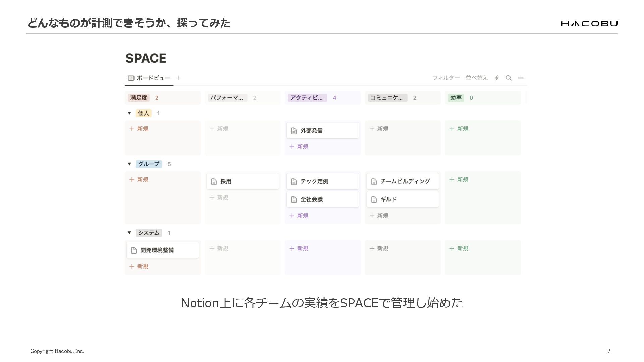Click the page icon on ギルド card
This screenshot has width=644, height=362.
tap(374, 200)
